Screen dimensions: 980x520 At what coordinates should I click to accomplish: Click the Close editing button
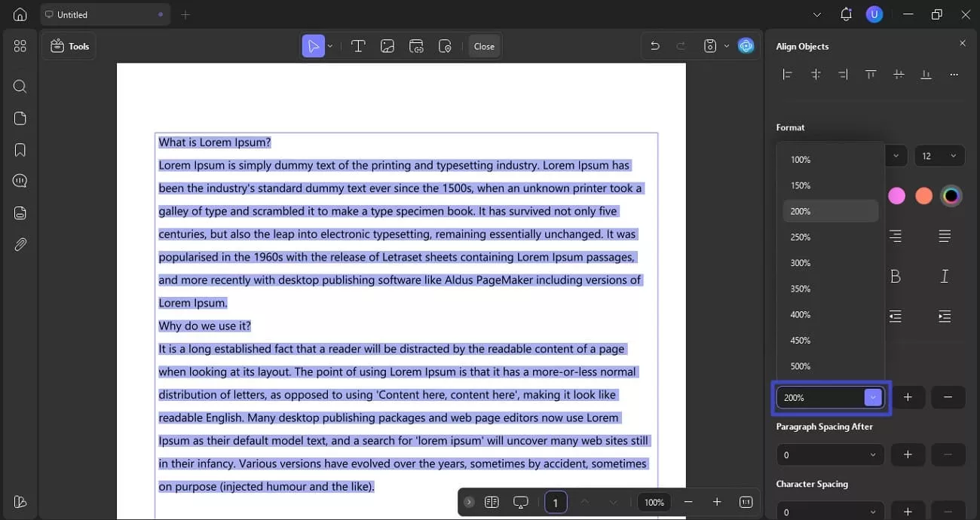483,45
